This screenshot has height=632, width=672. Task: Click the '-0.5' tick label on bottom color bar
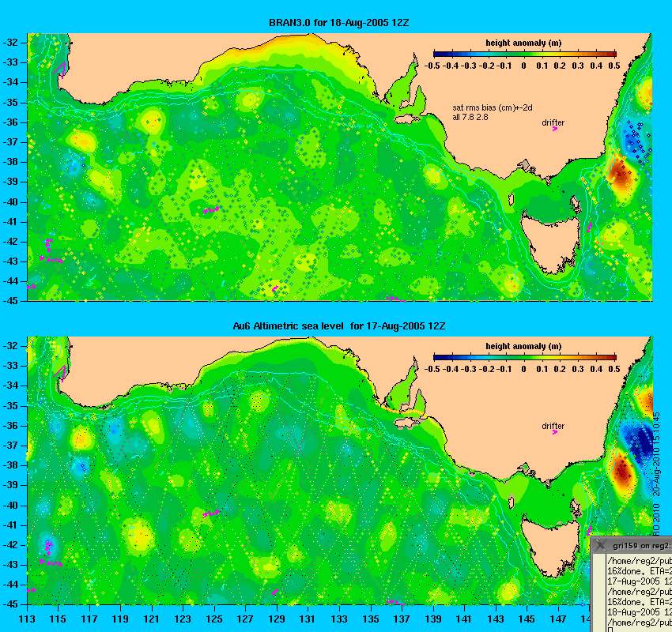432,369
